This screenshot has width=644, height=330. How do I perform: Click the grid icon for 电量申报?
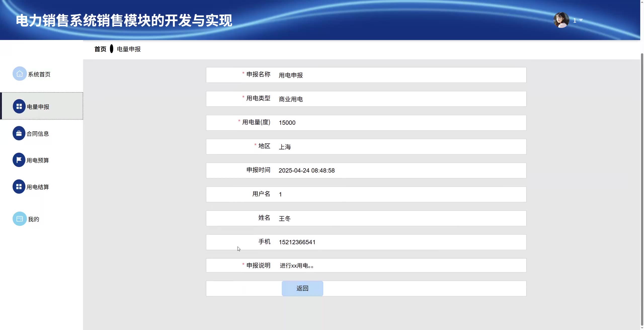pos(19,106)
